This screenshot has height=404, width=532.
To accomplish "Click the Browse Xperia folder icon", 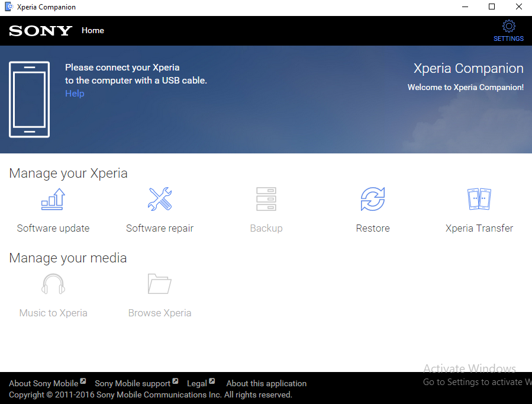I will (x=160, y=284).
